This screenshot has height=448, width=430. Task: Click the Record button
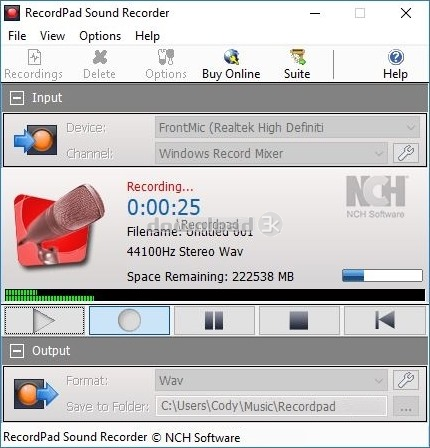(129, 321)
